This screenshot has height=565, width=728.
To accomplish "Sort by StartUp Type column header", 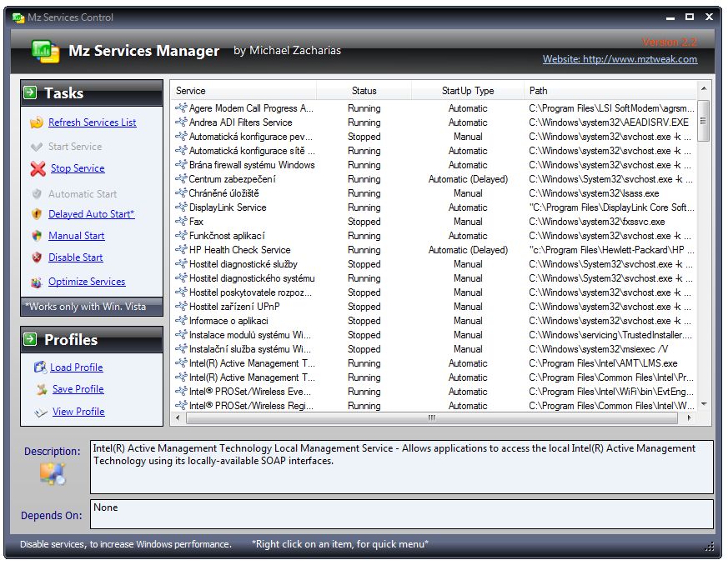I will (x=468, y=91).
